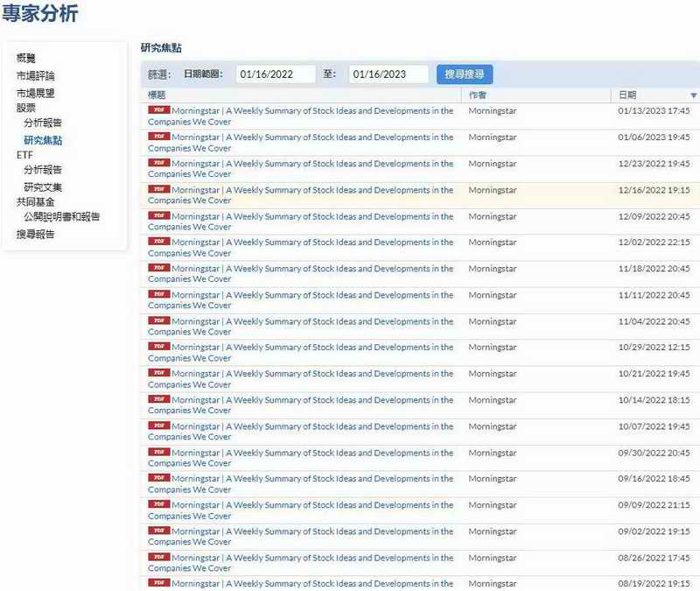Open the Weekly Summary link dated 12/16/2022
Image resolution: width=700 pixels, height=591 pixels.
click(300, 195)
